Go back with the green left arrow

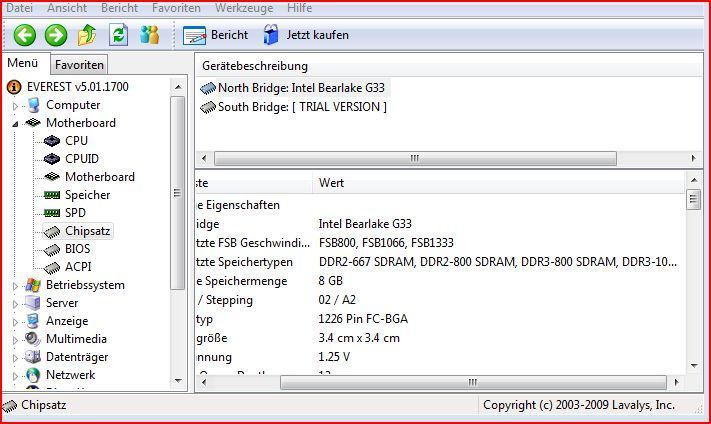pos(24,35)
